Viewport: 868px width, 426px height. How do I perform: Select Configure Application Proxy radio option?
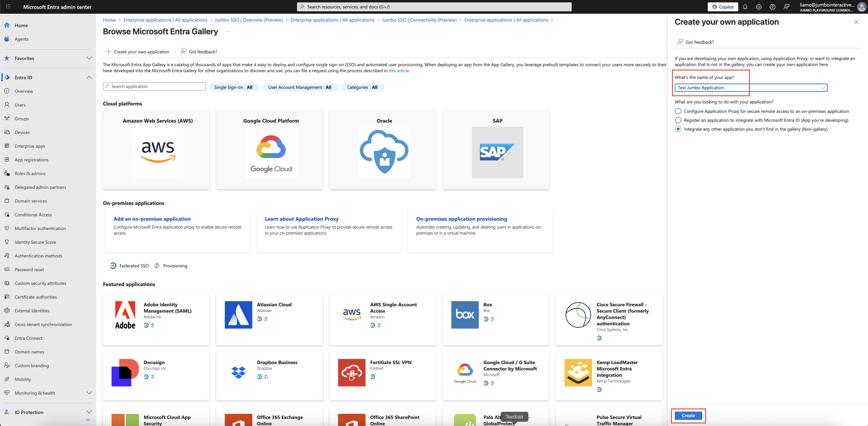678,111
